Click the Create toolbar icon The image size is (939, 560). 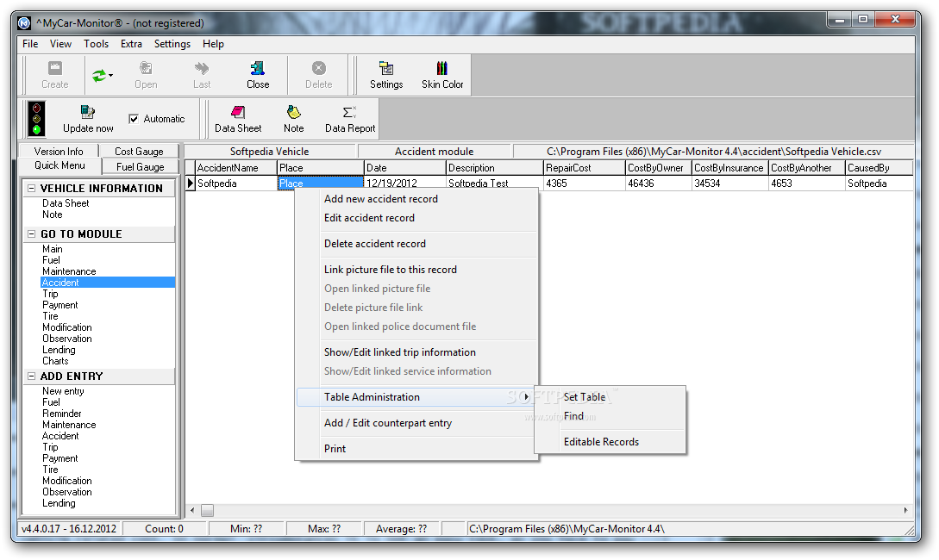[54, 76]
